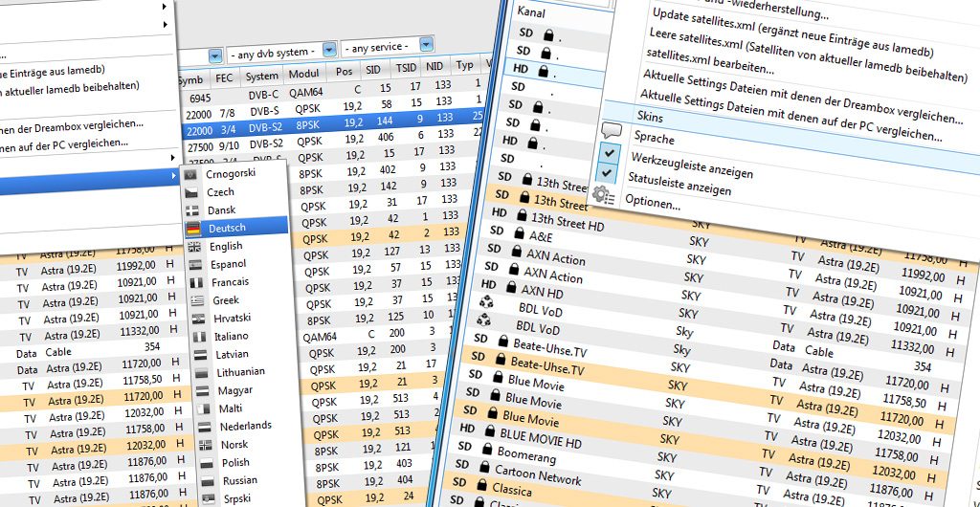Select the Cartoon Network channel row
The width and height of the screenshot is (980, 507).
tap(538, 474)
